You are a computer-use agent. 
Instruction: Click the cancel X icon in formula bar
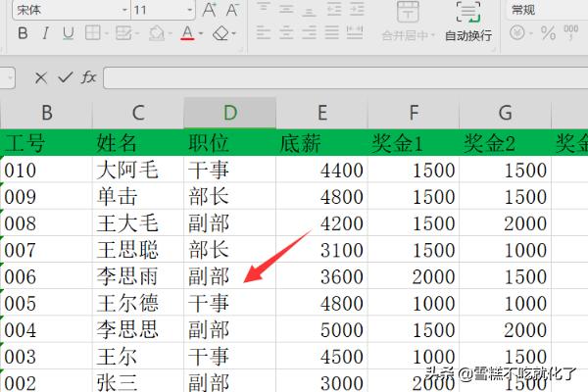[x=40, y=76]
